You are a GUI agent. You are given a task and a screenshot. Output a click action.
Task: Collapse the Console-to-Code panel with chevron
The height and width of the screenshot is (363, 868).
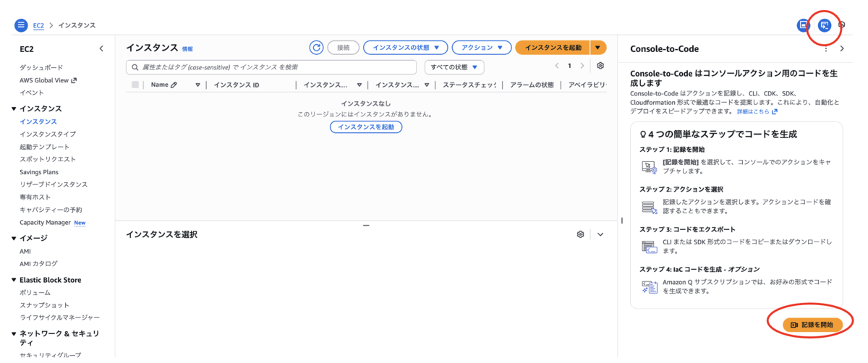[842, 48]
